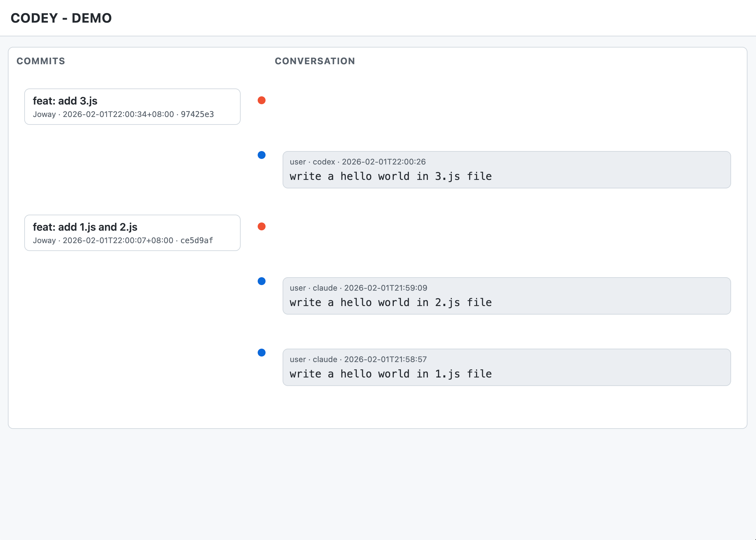
Task: Click red timeline dot beside 3.js commit
Action: [x=261, y=100]
